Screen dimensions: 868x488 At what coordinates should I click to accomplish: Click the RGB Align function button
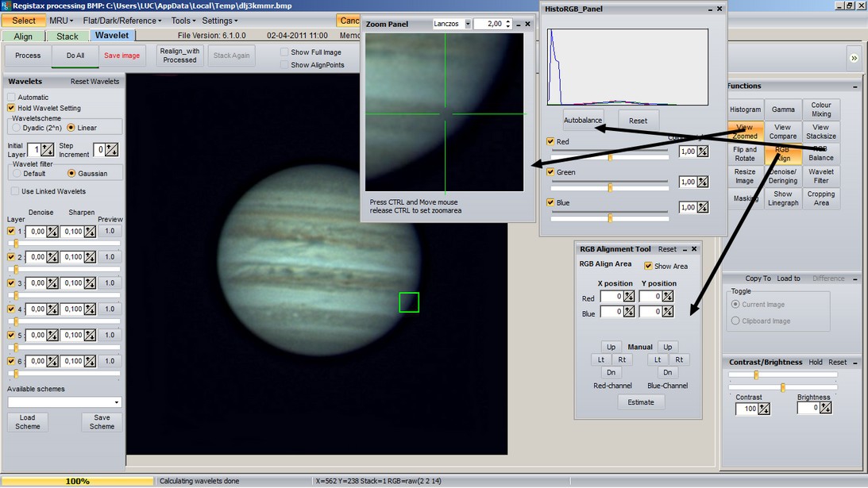tap(782, 153)
